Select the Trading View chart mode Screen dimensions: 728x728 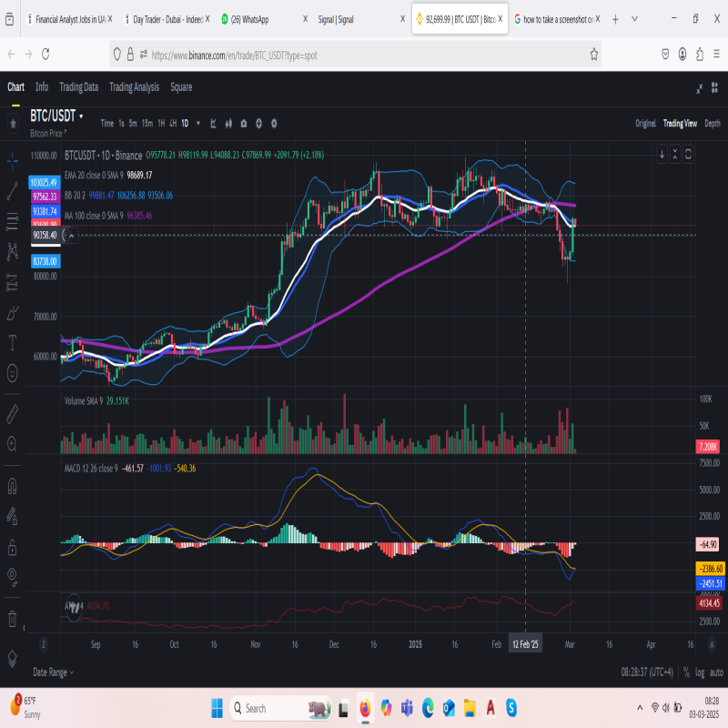pos(680,123)
